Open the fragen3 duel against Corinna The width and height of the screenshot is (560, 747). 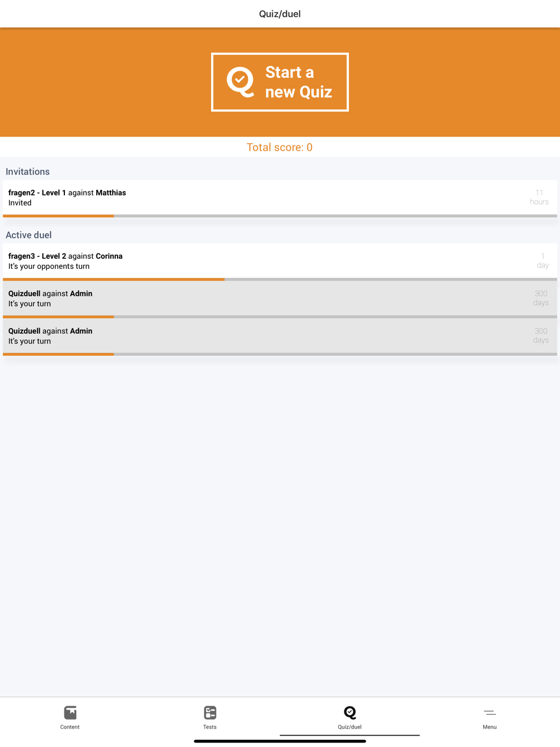coord(224,261)
